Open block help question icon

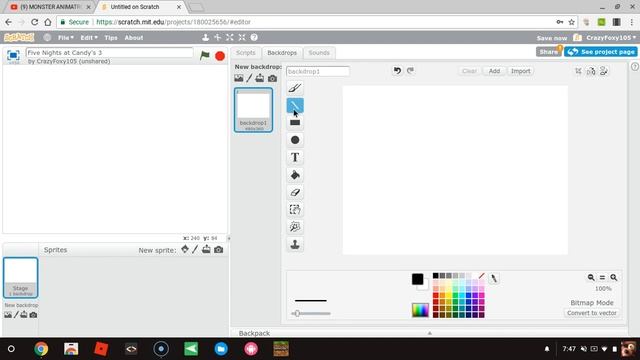tap(254, 38)
